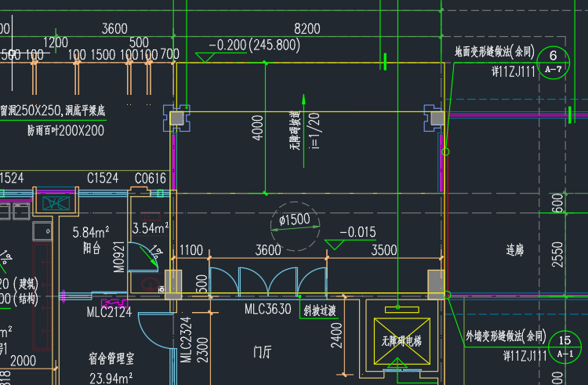
Task: Select the 连廊 corridor label
Action: coord(515,250)
